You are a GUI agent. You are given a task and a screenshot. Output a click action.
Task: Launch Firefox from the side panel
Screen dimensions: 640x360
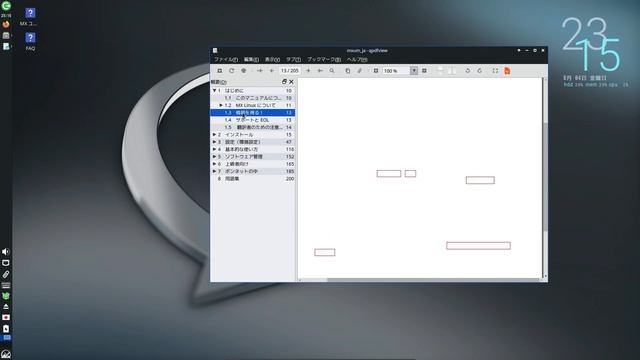point(6,24)
